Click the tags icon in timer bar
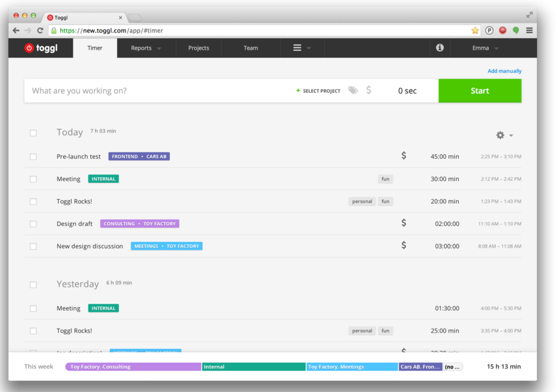 click(x=353, y=90)
